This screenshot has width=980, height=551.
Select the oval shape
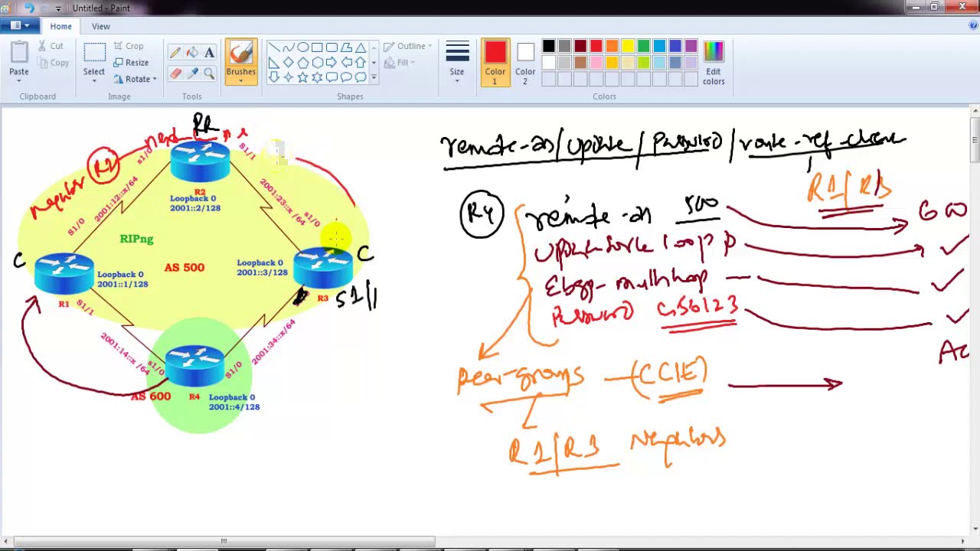[302, 47]
